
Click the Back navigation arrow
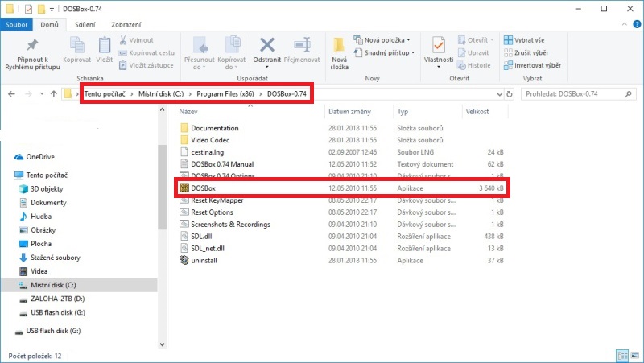click(x=11, y=94)
